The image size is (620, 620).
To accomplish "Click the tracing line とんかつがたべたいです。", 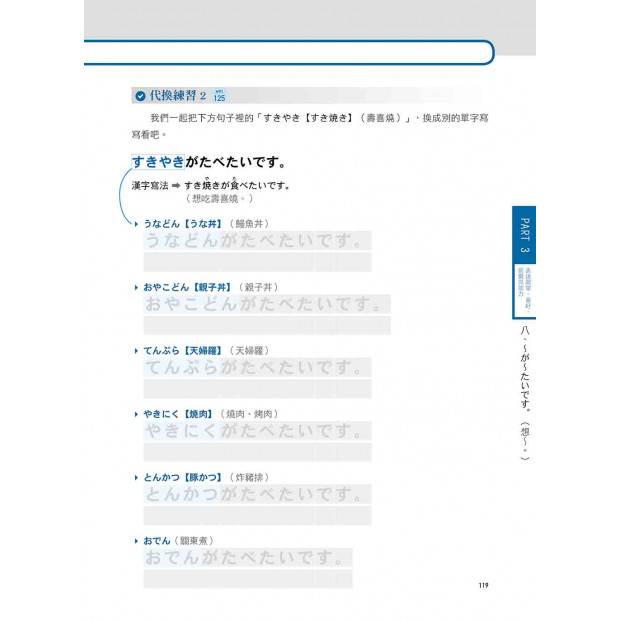I will 257,494.
